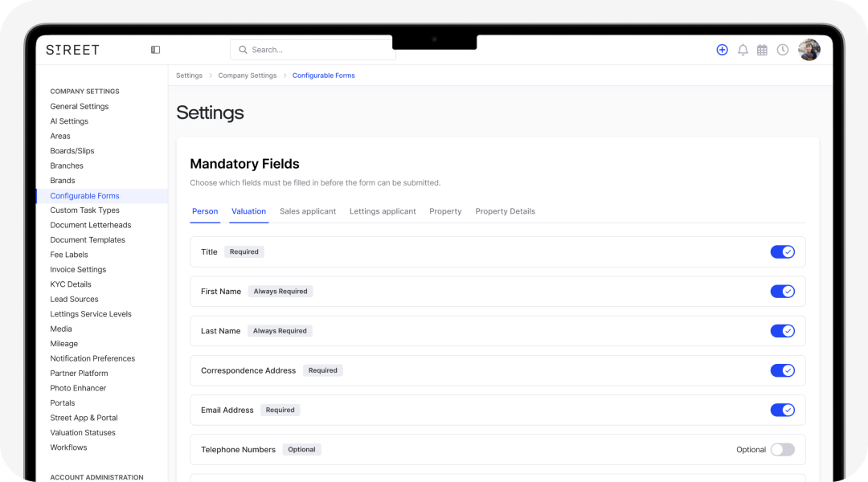Go to Company Settings breadcrumb
This screenshot has width=868, height=482.
[x=247, y=76]
